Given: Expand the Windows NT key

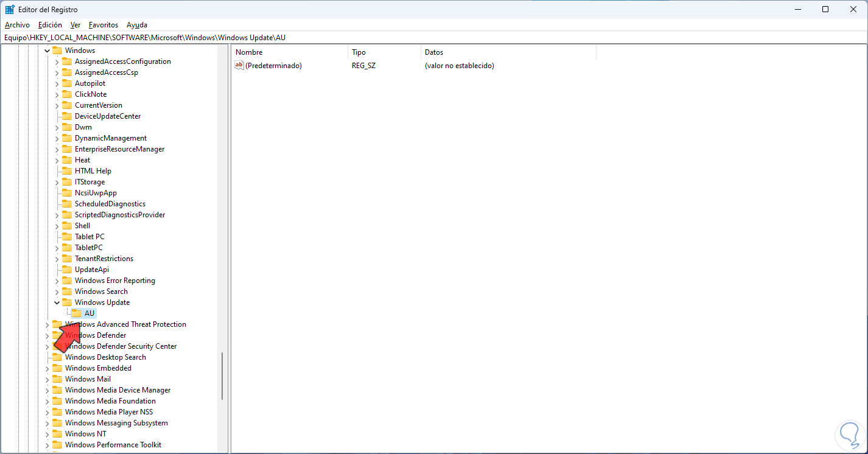Looking at the screenshot, I should click(x=47, y=434).
